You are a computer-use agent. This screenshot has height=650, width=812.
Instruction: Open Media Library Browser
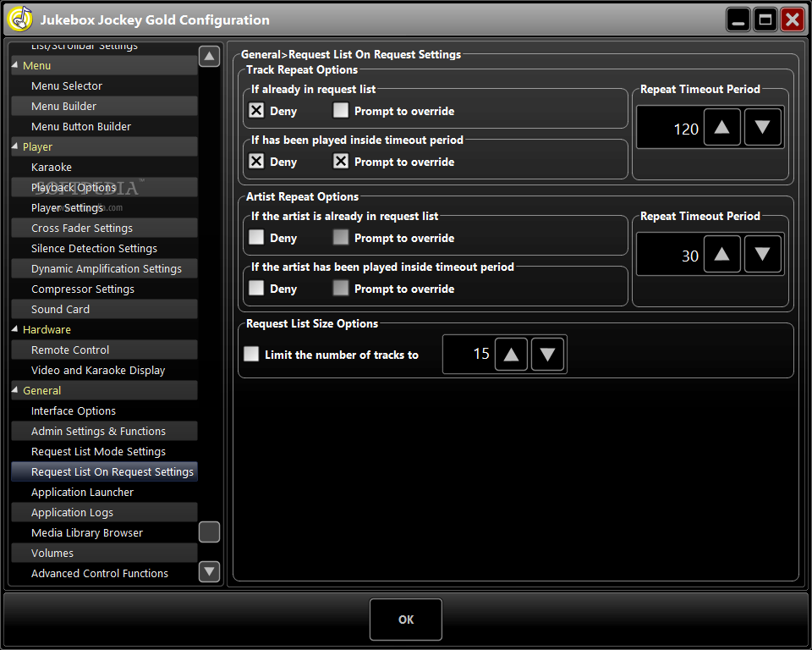pyautogui.click(x=104, y=533)
